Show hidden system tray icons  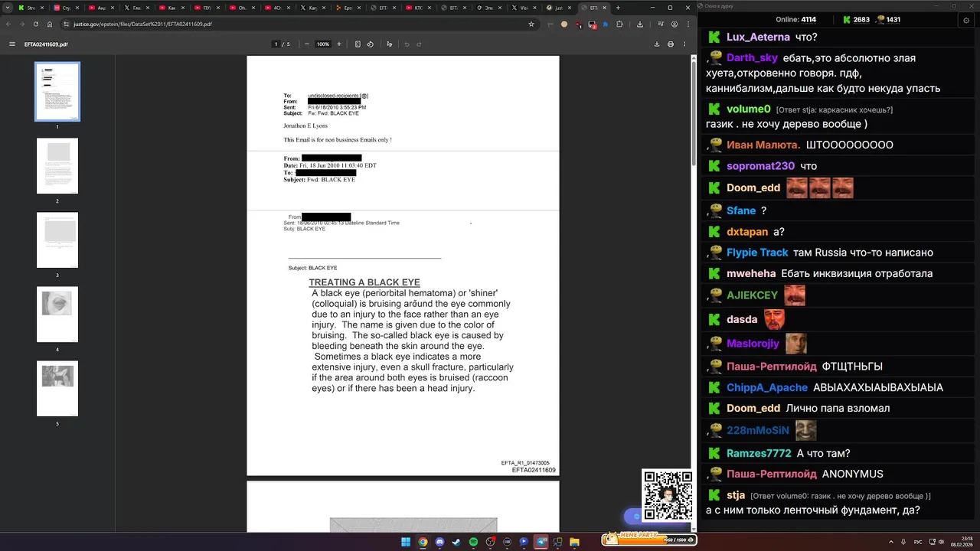click(891, 542)
